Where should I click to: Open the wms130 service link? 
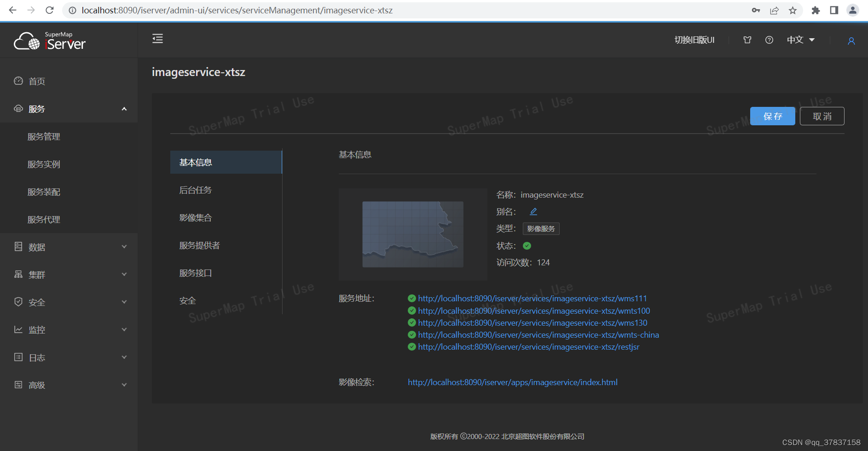tap(532, 323)
